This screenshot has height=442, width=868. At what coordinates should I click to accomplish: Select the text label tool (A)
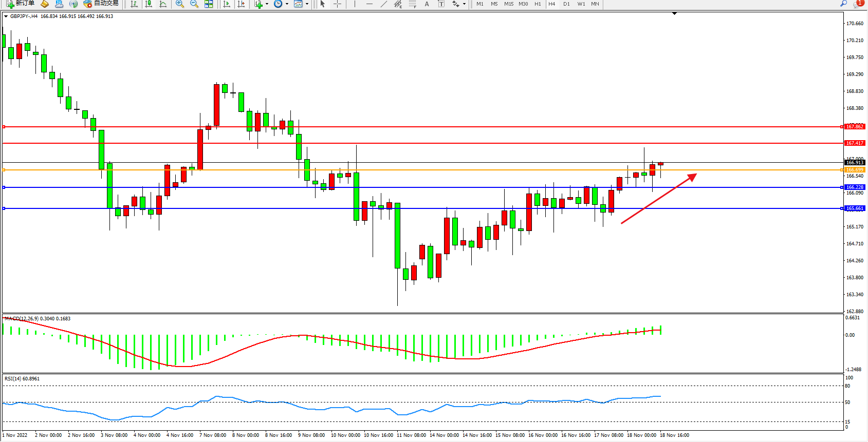click(427, 4)
